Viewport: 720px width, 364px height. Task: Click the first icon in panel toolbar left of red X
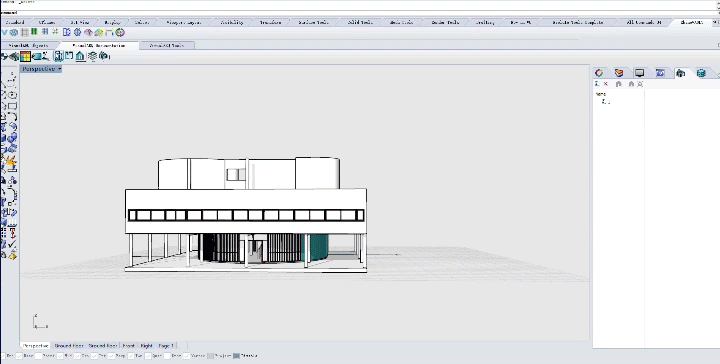click(x=597, y=84)
